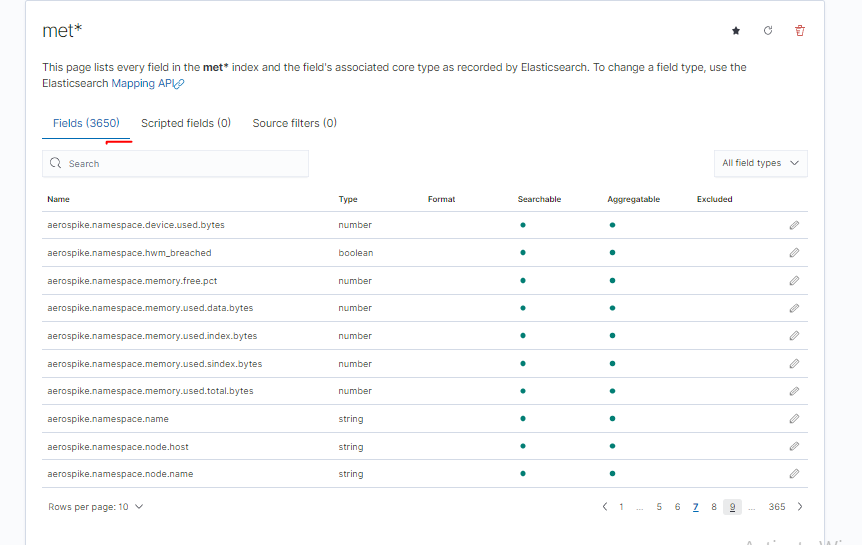Click edit pencil for aerospike.namespace.node.host
This screenshot has height=545, width=862.
click(x=794, y=447)
